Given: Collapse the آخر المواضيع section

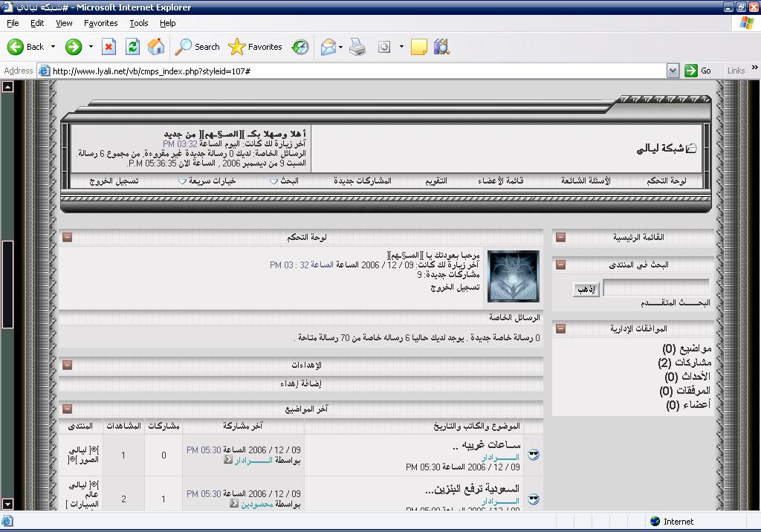Looking at the screenshot, I should [x=68, y=409].
